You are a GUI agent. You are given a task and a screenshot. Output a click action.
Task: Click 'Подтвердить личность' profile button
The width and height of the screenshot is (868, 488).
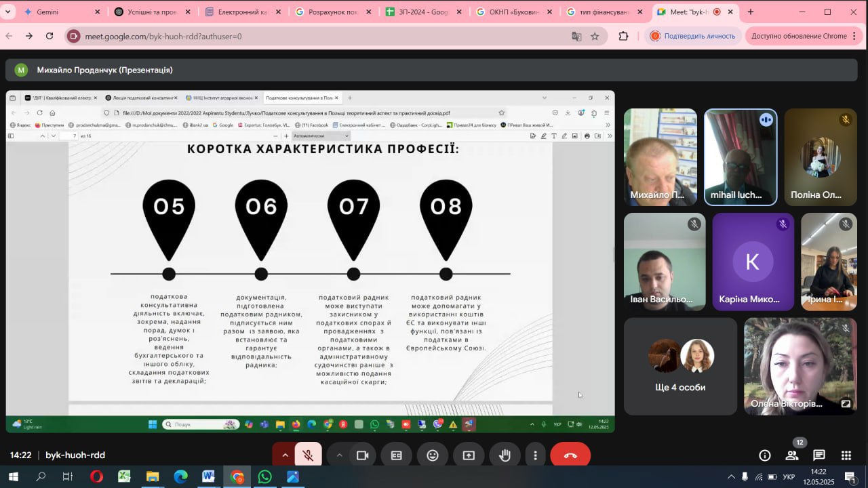tap(692, 36)
